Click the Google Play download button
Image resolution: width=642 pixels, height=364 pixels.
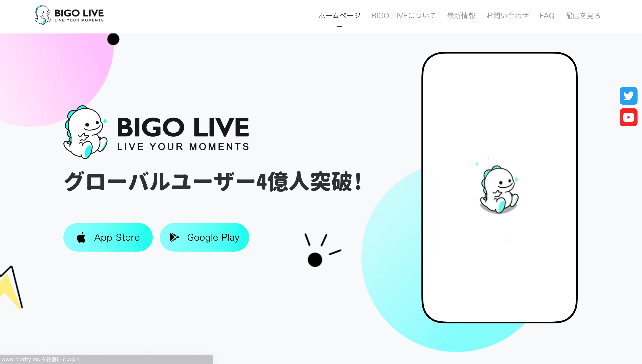(204, 237)
